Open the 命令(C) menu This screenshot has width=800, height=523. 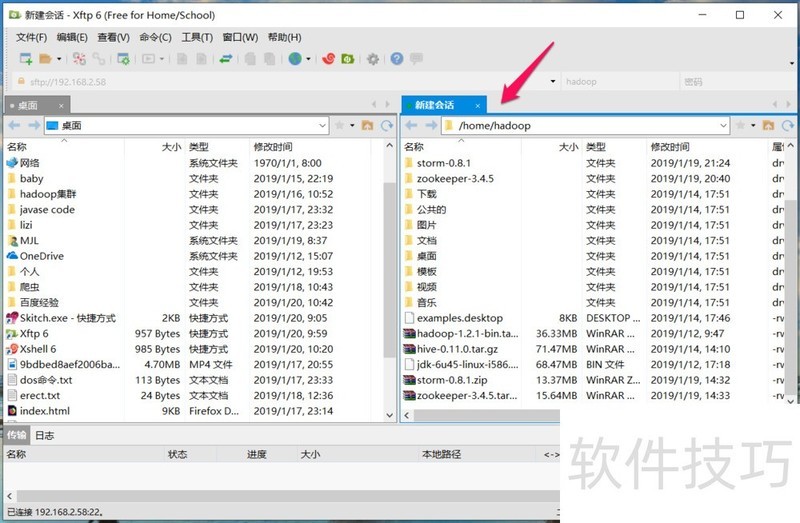155,37
